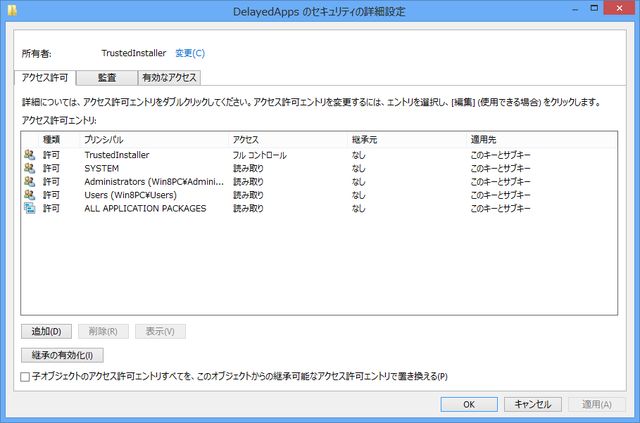This screenshot has height=423, width=640.
Task: Click the 変更(C) owner link
Action: (190, 53)
